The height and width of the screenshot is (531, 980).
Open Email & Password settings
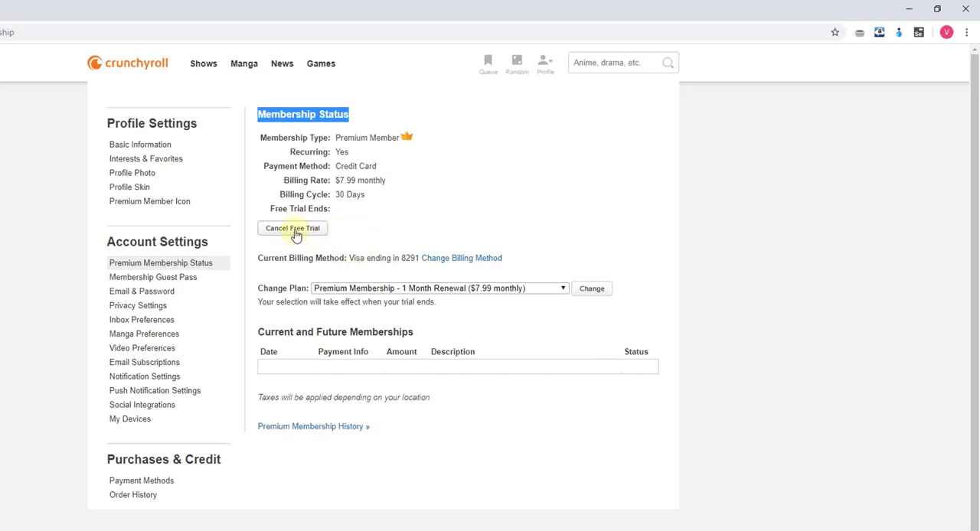(142, 292)
